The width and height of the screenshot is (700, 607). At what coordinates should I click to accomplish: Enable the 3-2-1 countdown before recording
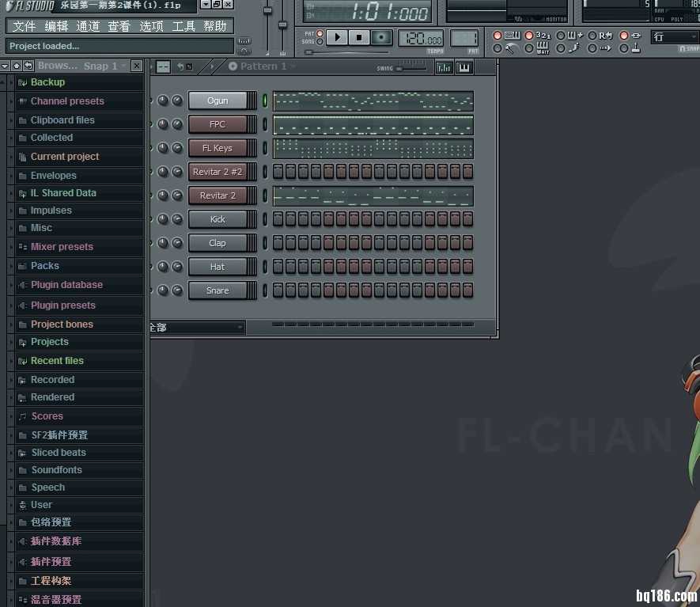[543, 36]
